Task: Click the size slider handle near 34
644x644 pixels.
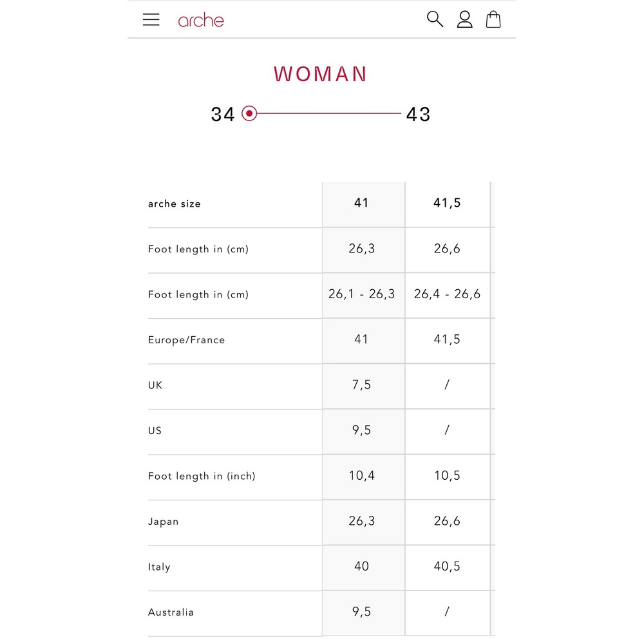Action: click(249, 113)
